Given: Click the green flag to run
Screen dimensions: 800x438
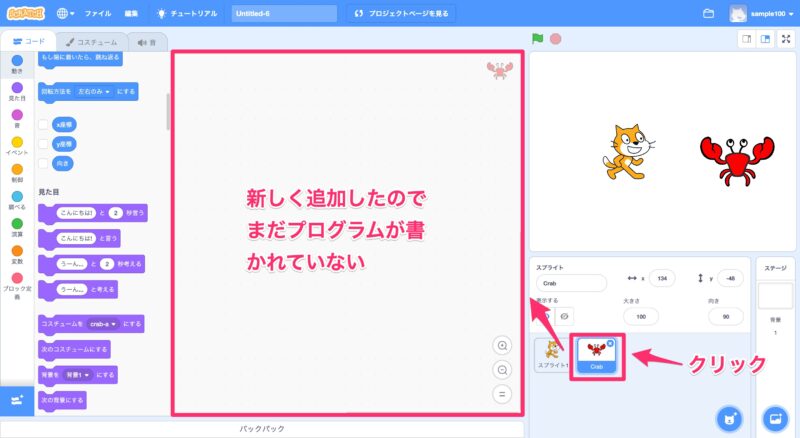Looking at the screenshot, I should click(537, 40).
